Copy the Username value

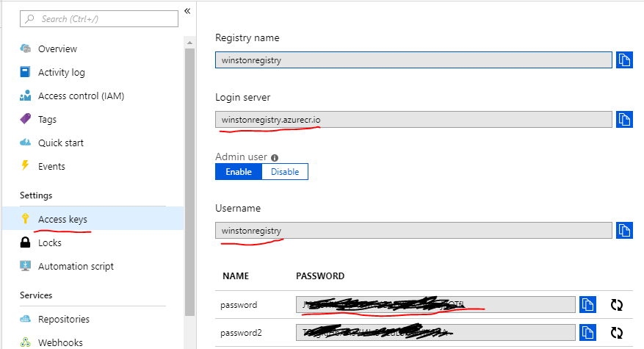[x=624, y=230]
